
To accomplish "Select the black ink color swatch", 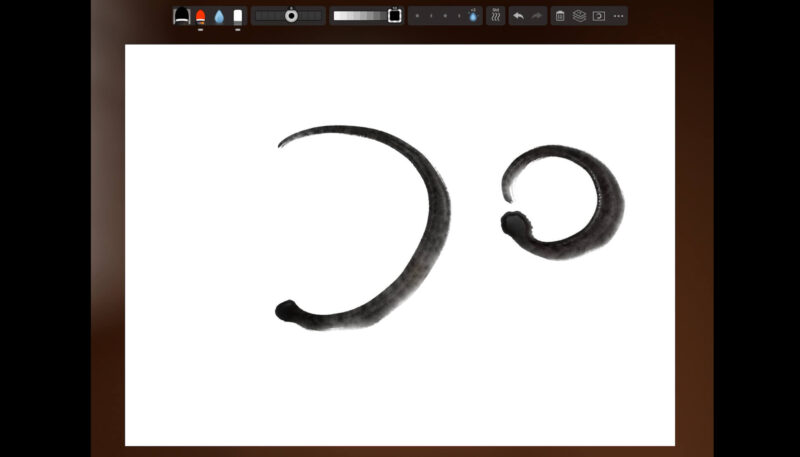I will coord(394,16).
